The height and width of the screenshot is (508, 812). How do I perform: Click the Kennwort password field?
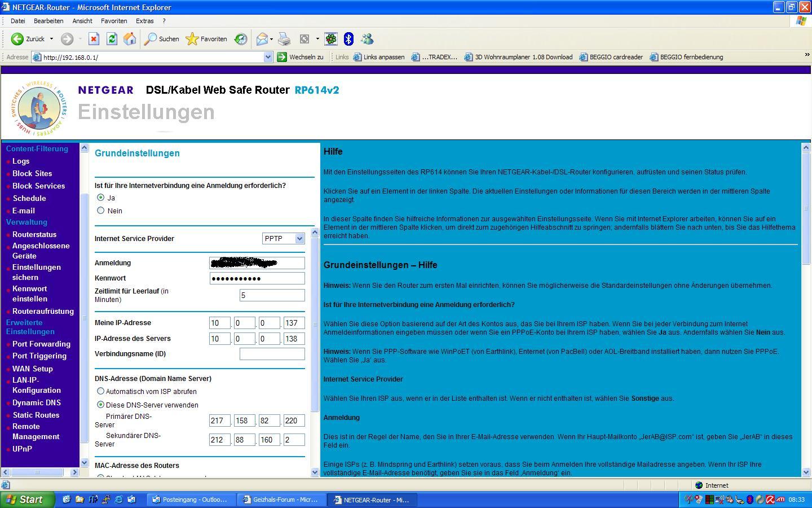(x=257, y=278)
